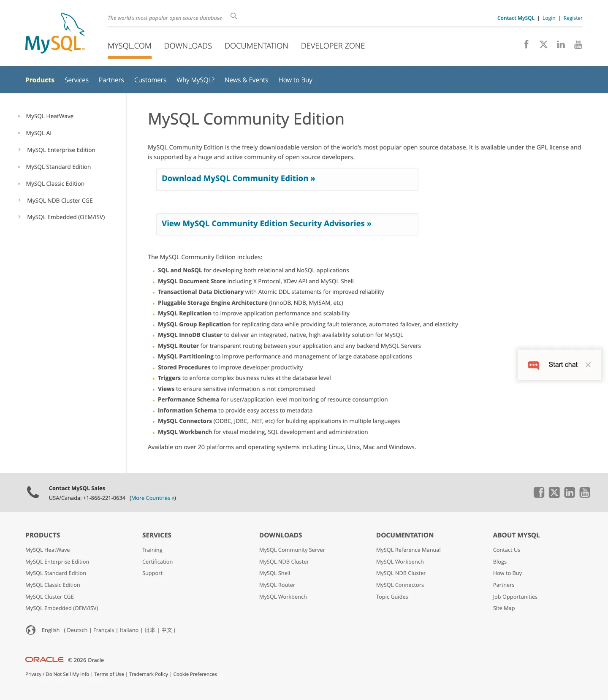Click the Training link under Services
This screenshot has height=700, width=608.
[x=152, y=550]
